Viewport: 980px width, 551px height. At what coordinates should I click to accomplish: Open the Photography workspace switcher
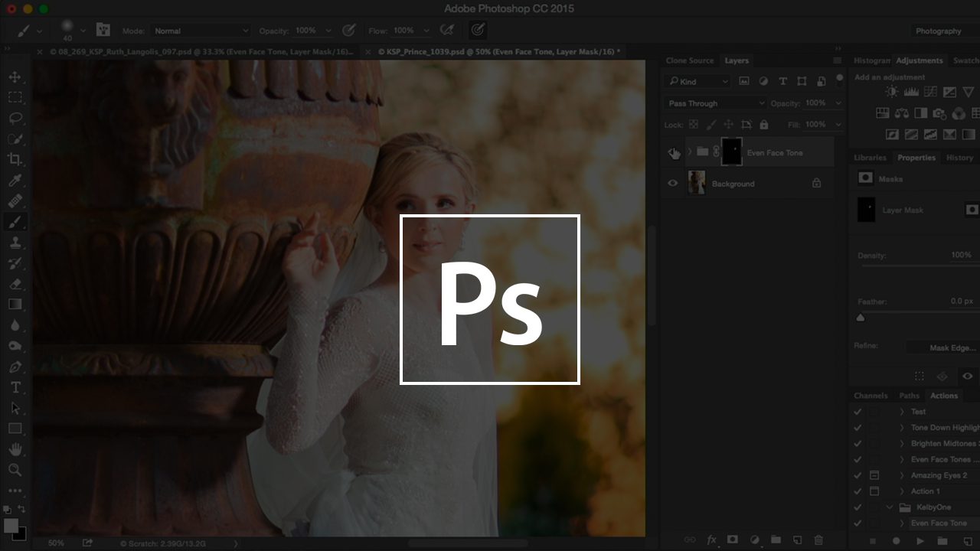[946, 31]
